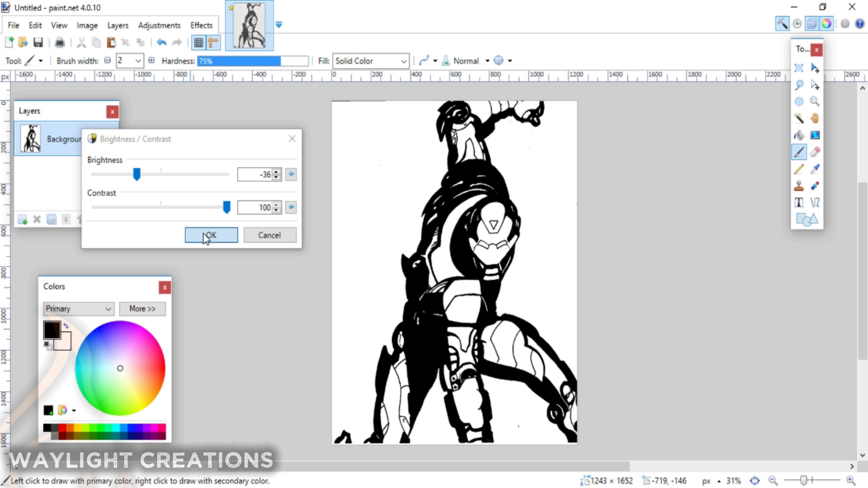868x488 pixels.
Task: Select the Gradient tool
Action: [x=815, y=135]
